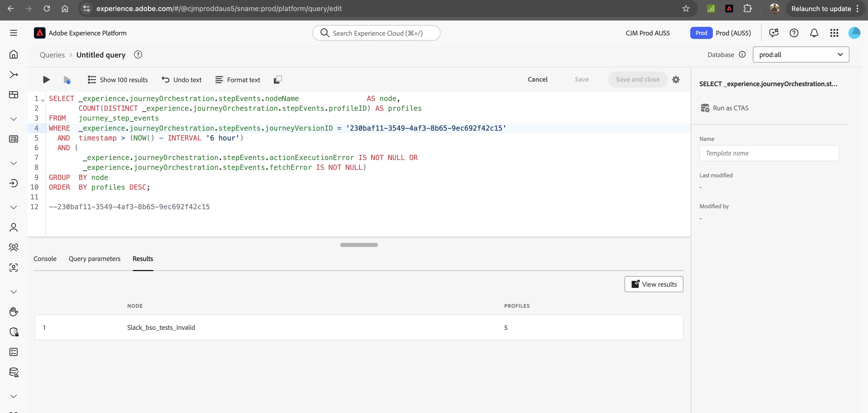Collapse code fold arrow on line 1
Viewport: 868px width, 413px height.
[x=43, y=100]
